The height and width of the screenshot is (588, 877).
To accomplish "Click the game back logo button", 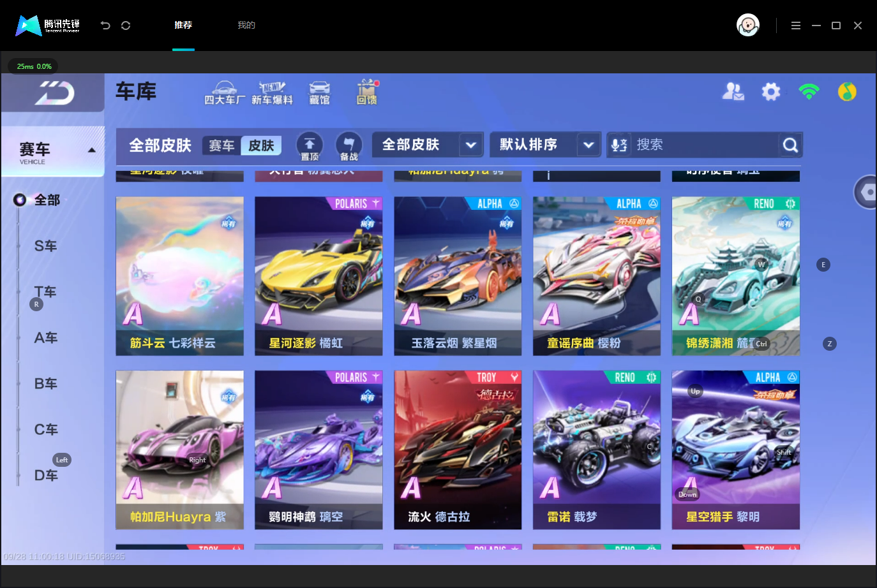I will tap(53, 93).
